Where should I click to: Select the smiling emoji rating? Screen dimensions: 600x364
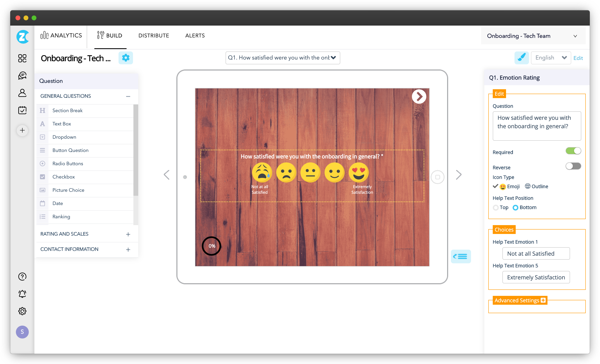(334, 172)
